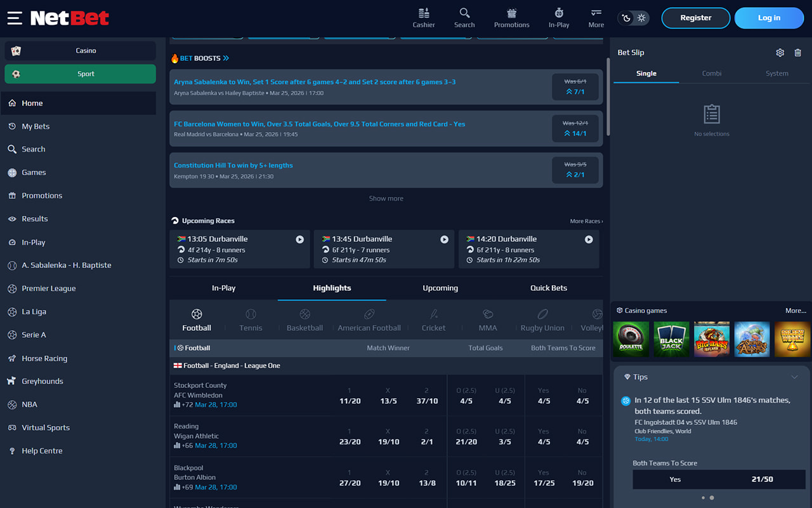Expand bet boosts with Show more
The image size is (812, 508).
[x=386, y=199]
